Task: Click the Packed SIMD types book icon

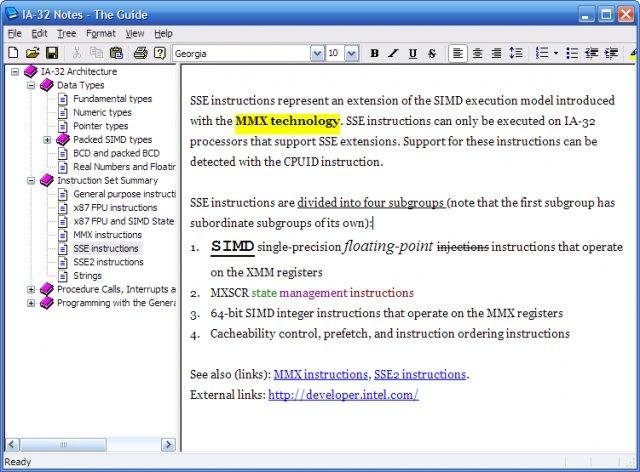Action: (x=63, y=139)
